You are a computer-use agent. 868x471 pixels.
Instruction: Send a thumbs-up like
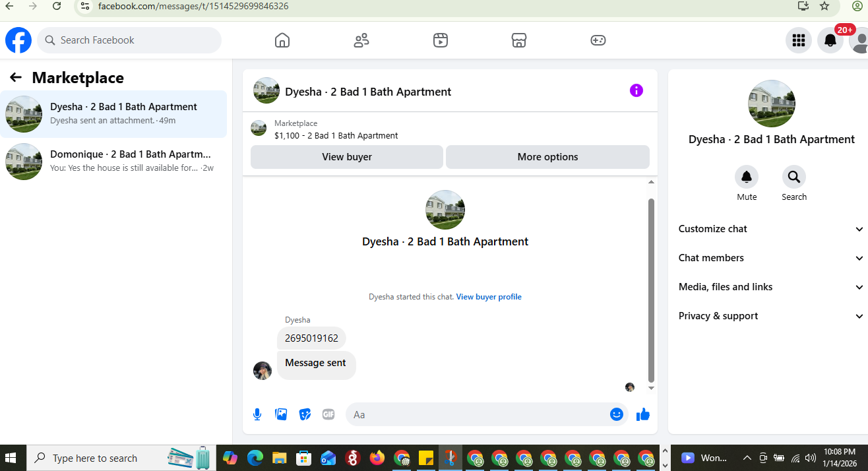(x=643, y=414)
